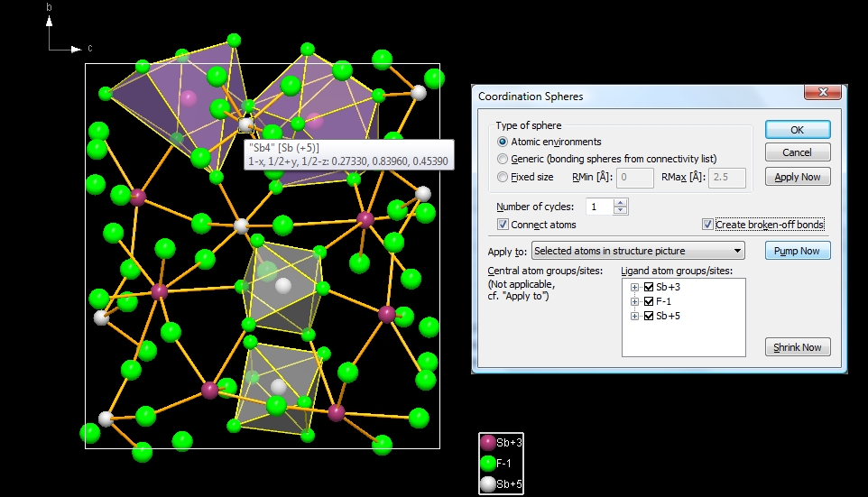This screenshot has height=497, width=868.
Task: Click the Shrink Now button
Action: click(798, 347)
